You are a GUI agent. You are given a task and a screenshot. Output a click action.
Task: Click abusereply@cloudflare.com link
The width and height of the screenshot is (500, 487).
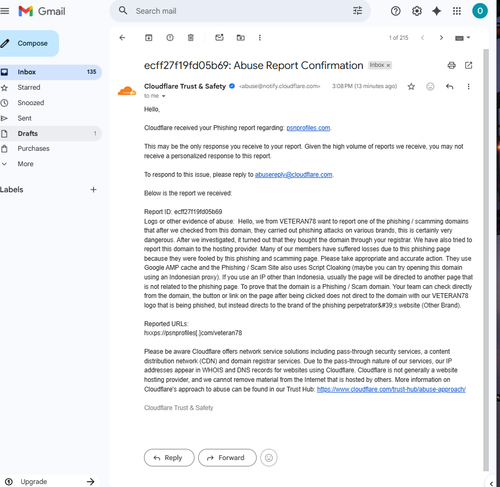coord(294,175)
